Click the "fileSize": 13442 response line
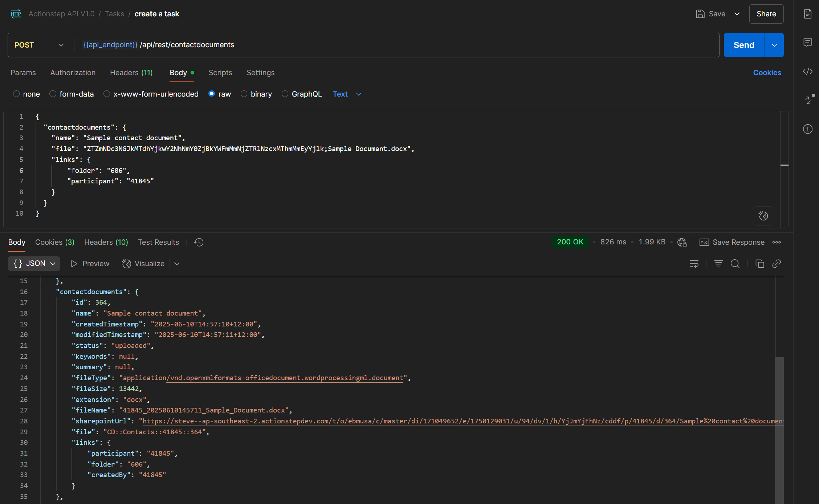 tap(107, 389)
